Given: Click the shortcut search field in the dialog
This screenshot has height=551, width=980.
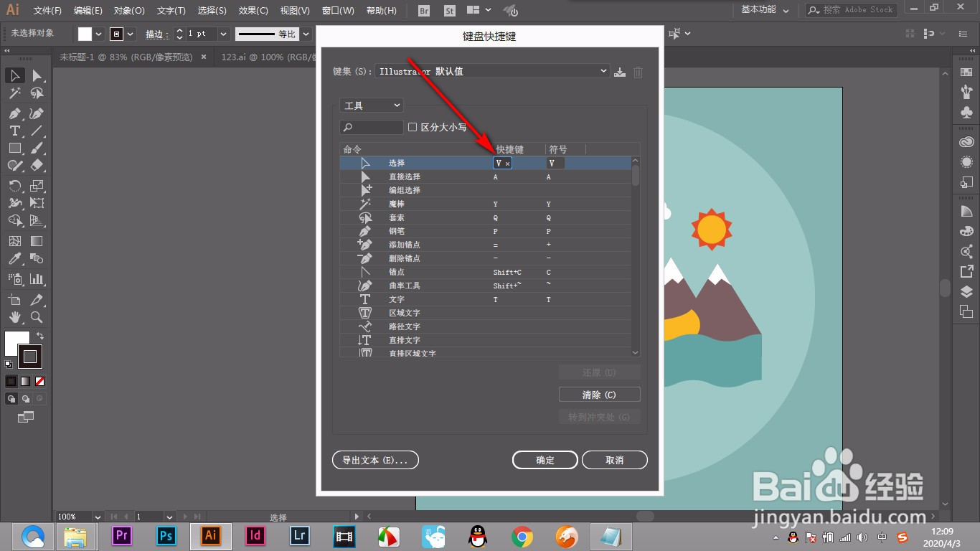Looking at the screenshot, I should coord(372,127).
